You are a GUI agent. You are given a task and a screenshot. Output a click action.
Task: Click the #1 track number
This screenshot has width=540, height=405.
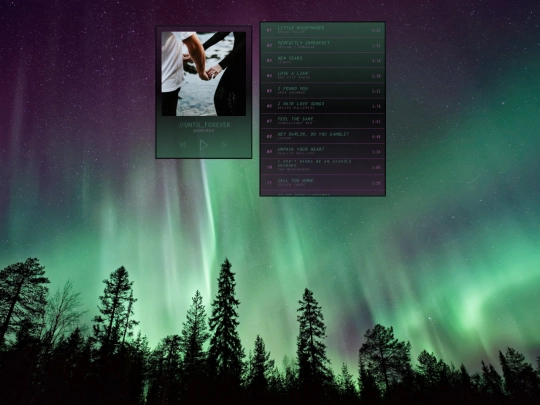(269, 30)
